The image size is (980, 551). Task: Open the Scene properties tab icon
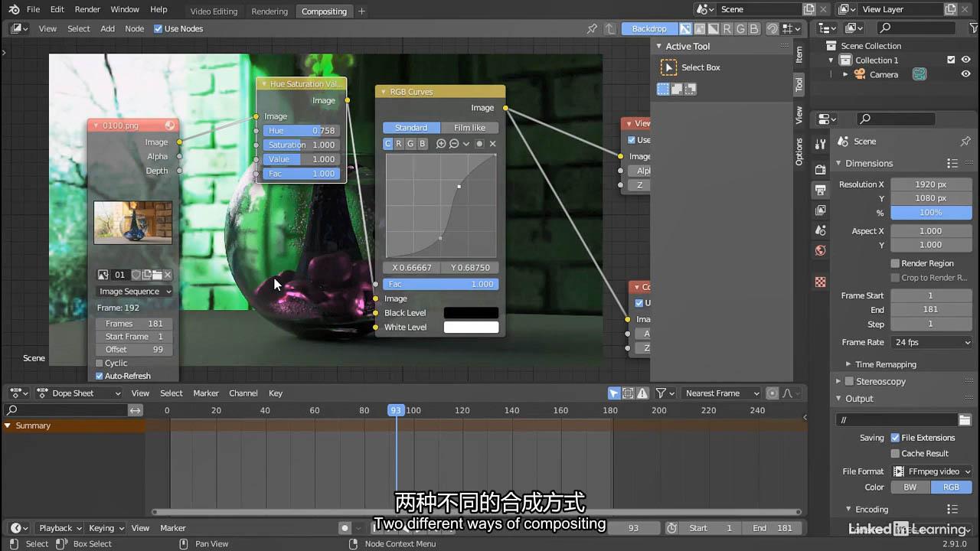[820, 230]
